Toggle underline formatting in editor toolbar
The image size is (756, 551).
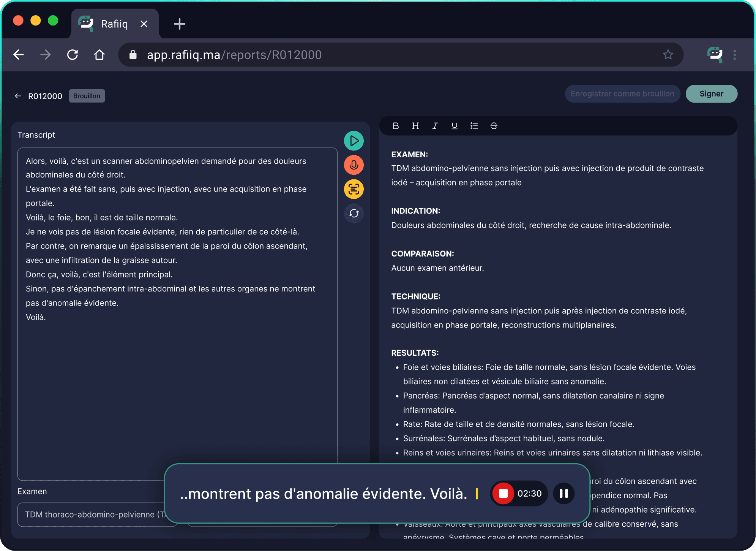coord(454,126)
